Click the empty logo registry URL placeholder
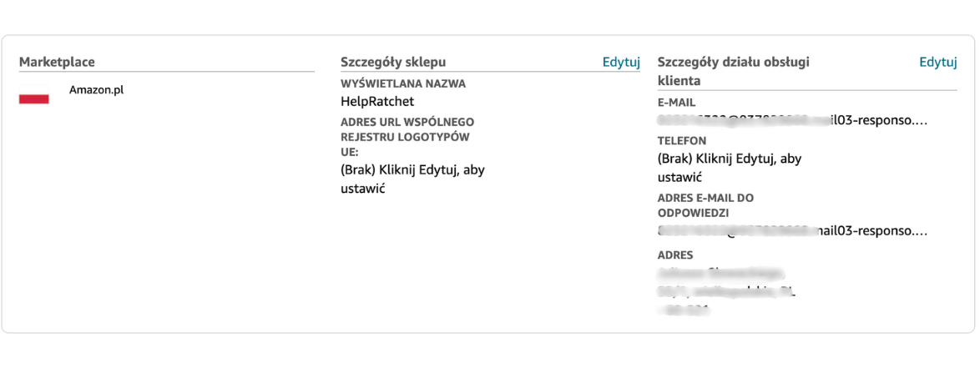 tap(412, 179)
